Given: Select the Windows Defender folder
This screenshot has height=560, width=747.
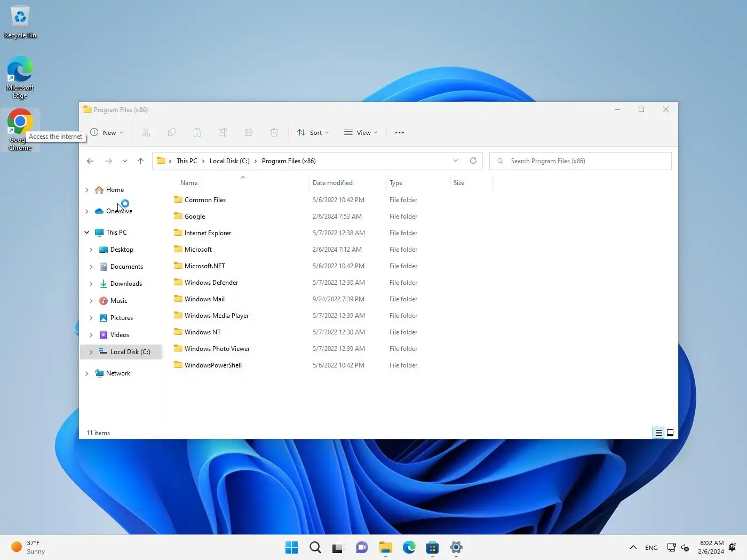Looking at the screenshot, I should 211,283.
